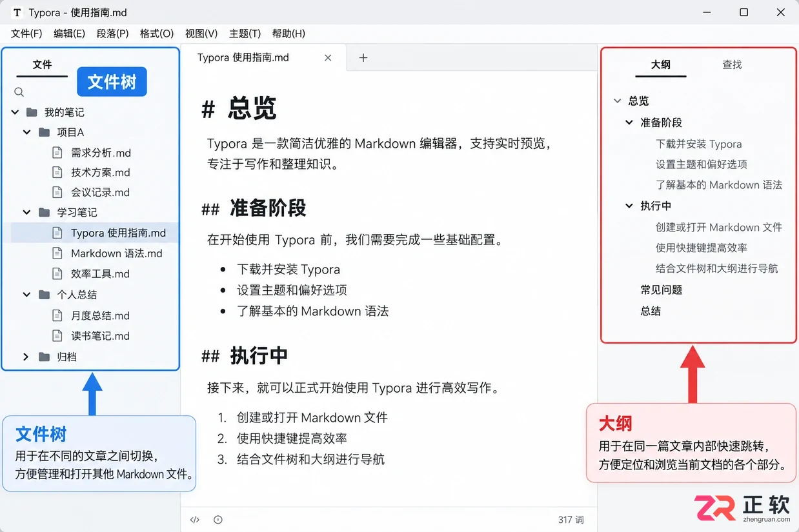Open 效率工具.md file name in tree

(101, 273)
